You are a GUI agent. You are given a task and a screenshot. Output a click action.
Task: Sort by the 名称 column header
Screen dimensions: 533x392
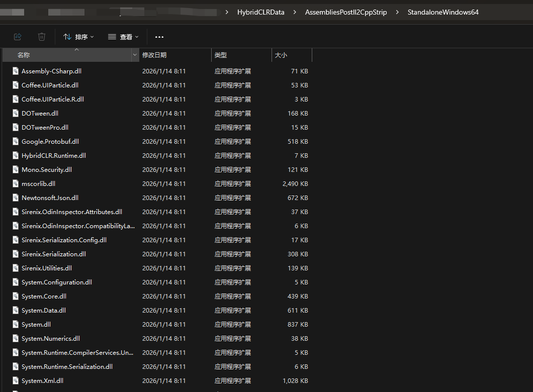pos(66,55)
